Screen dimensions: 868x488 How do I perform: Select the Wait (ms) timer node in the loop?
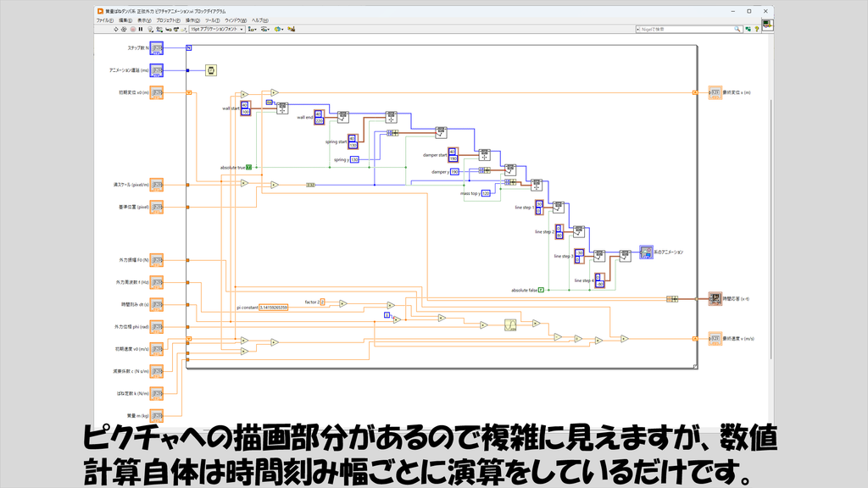211,70
